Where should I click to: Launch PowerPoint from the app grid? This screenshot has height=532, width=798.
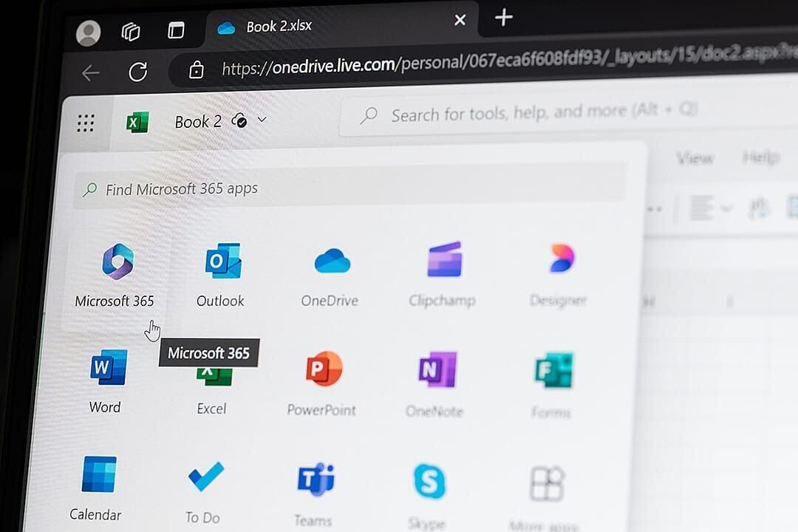click(324, 369)
